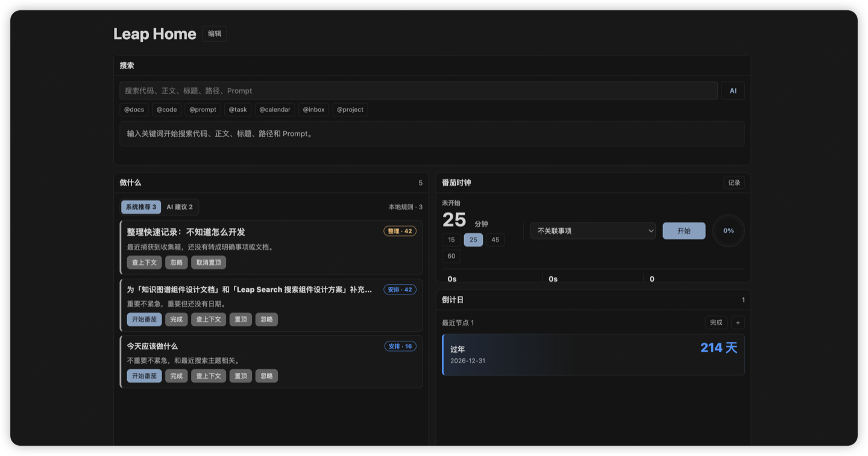Image resolution: width=868 pixels, height=456 pixels.
Task: Click 开始番茄 on the 知识图谱 task
Action: pos(144,319)
